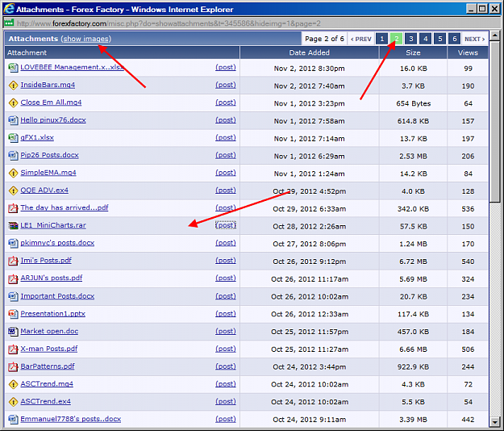Image resolution: width=504 pixels, height=431 pixels.
Task: Click the date Nov 2, 2012 8:30pm
Action: [x=309, y=69]
